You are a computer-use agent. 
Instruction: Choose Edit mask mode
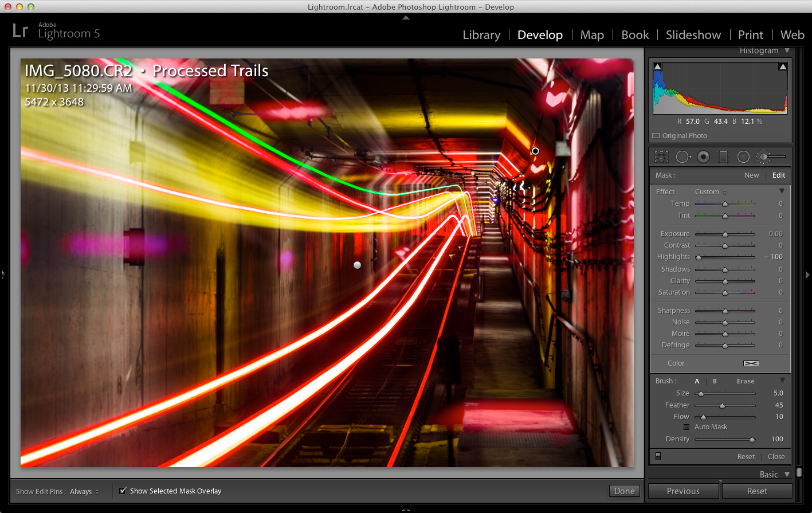click(x=779, y=175)
